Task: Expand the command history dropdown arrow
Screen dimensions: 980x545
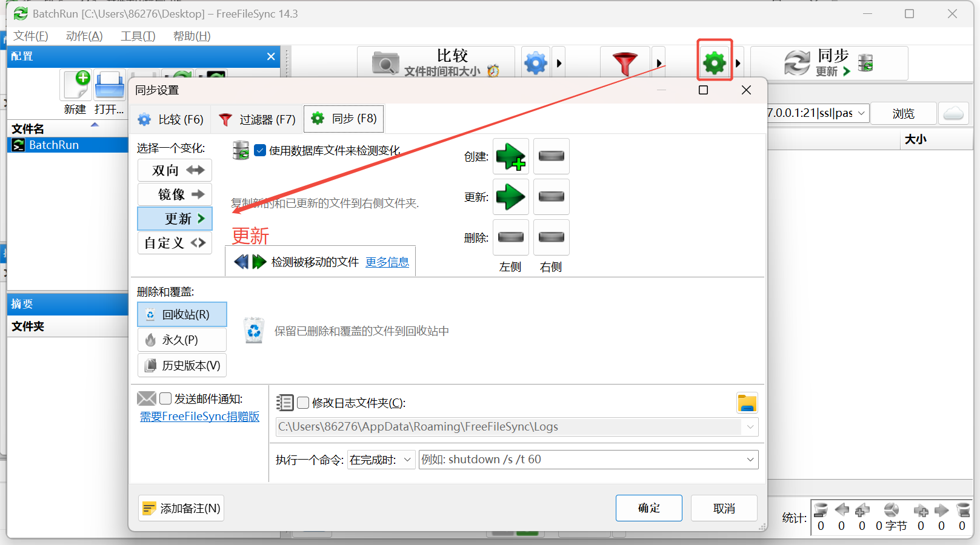Action: [x=750, y=460]
